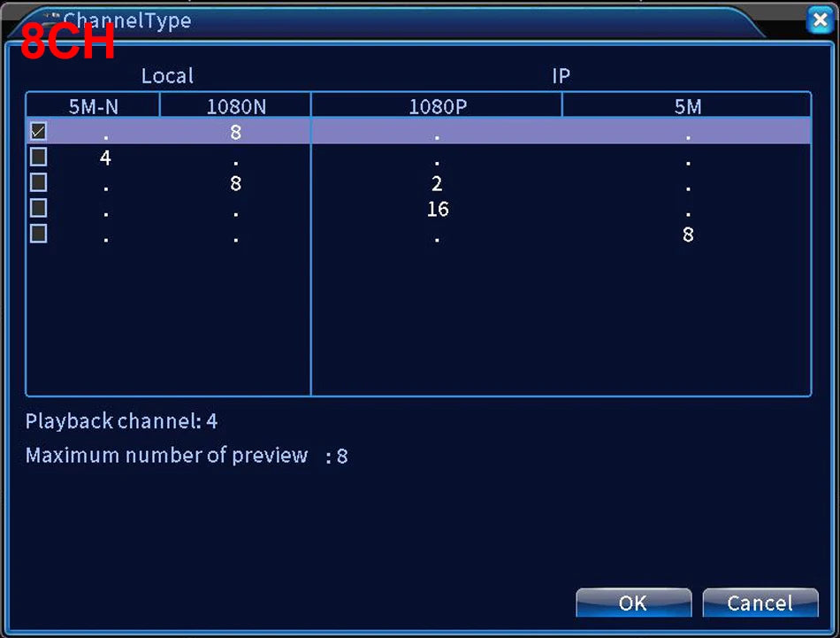Click the 1080P column header
This screenshot has width=840, height=638.
pyautogui.click(x=437, y=106)
